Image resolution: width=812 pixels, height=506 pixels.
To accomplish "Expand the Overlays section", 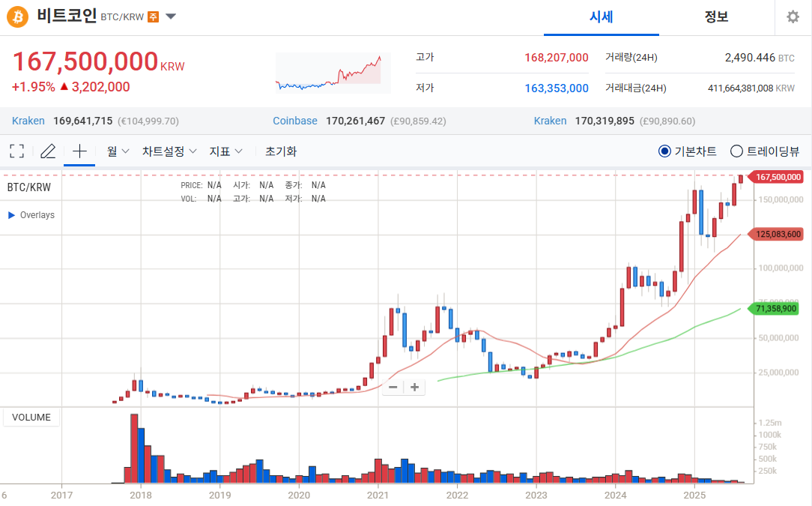I will 31,215.
